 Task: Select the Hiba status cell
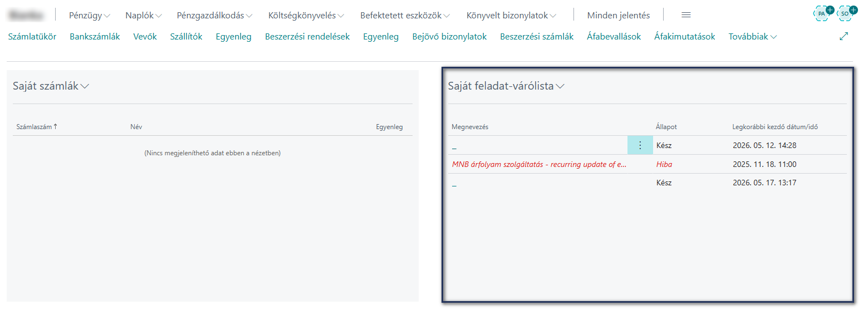click(x=664, y=164)
